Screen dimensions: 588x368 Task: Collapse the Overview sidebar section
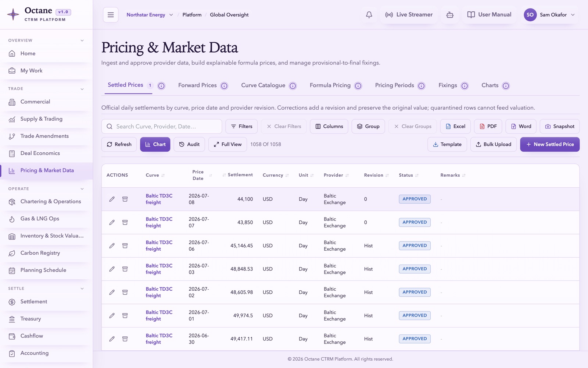click(82, 40)
